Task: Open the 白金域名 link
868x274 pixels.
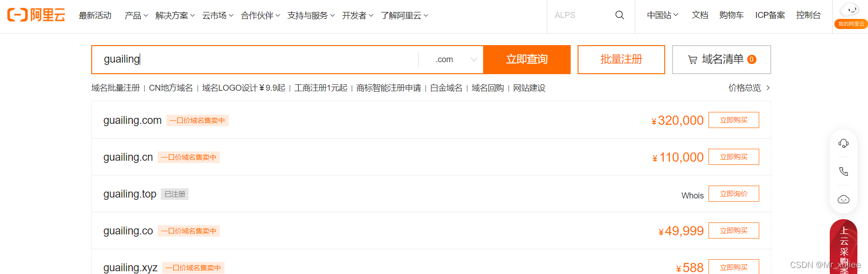Action: pyautogui.click(x=446, y=88)
